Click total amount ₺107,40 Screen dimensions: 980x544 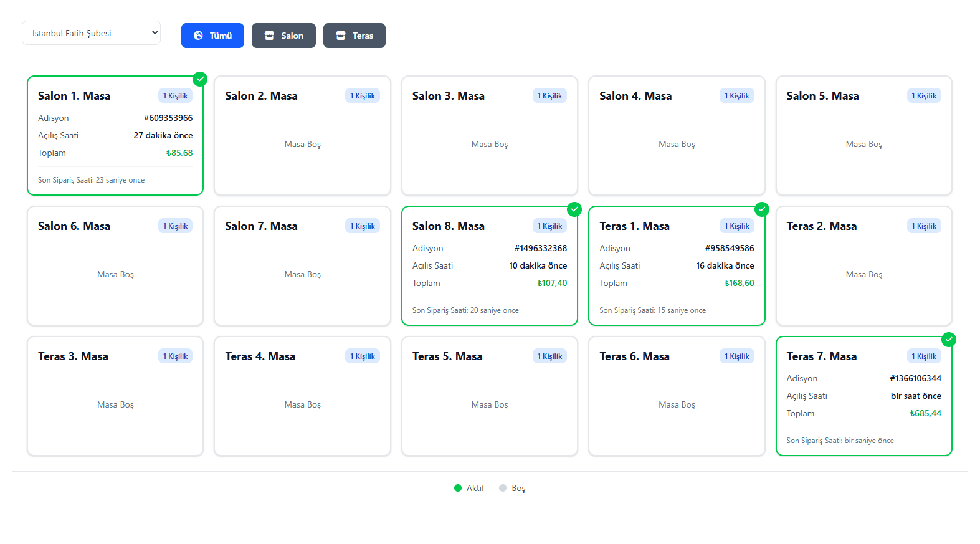point(552,283)
